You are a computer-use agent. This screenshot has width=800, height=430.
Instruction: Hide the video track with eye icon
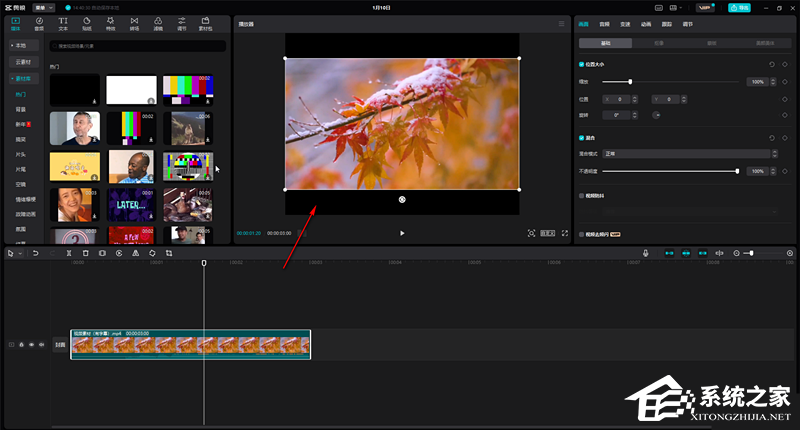32,345
